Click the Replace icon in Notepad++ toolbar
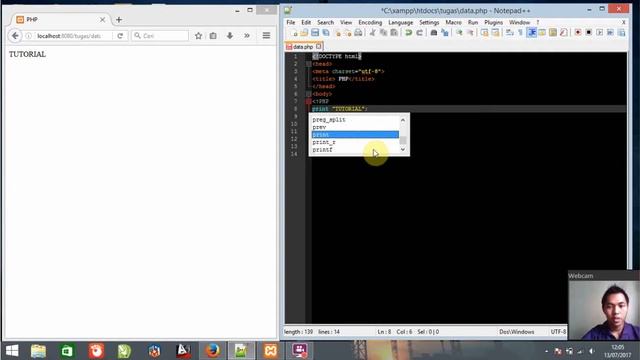Image resolution: width=640 pixels, height=360 pixels. tap(444, 33)
